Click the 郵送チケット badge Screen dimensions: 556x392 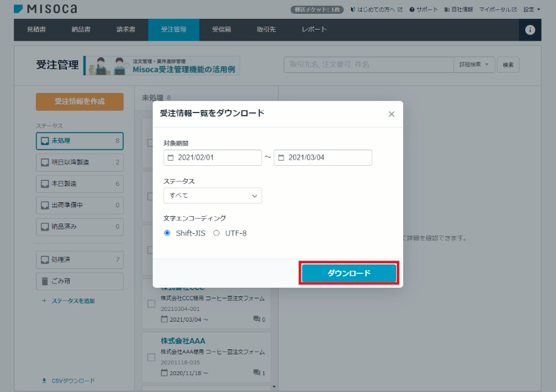(x=317, y=9)
